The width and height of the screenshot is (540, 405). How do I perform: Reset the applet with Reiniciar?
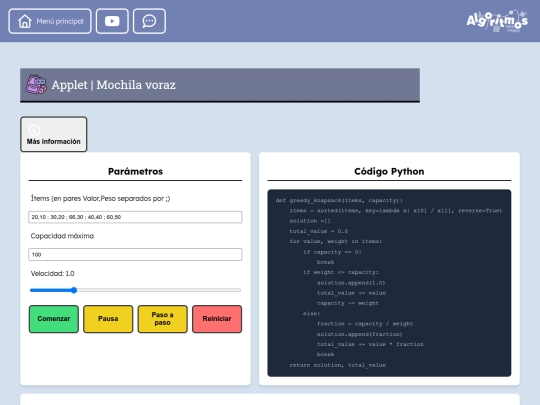[217, 319]
